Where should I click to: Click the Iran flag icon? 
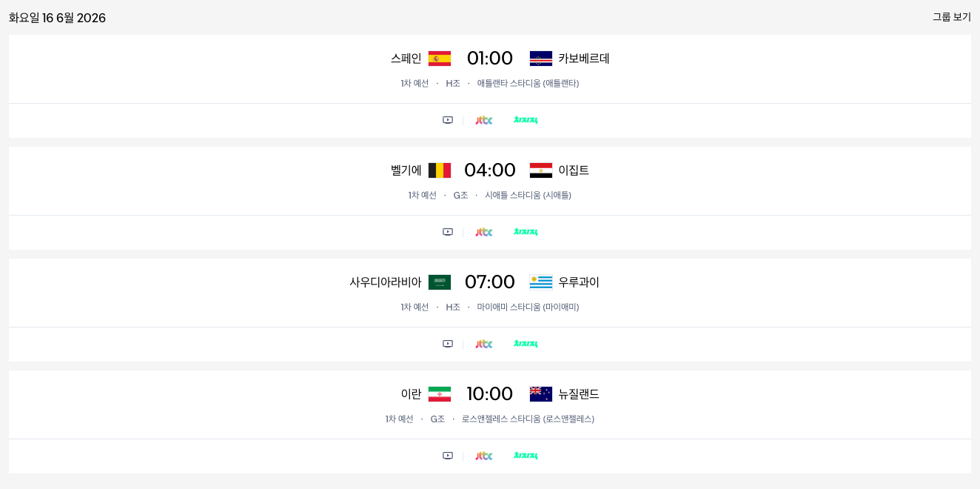point(440,394)
